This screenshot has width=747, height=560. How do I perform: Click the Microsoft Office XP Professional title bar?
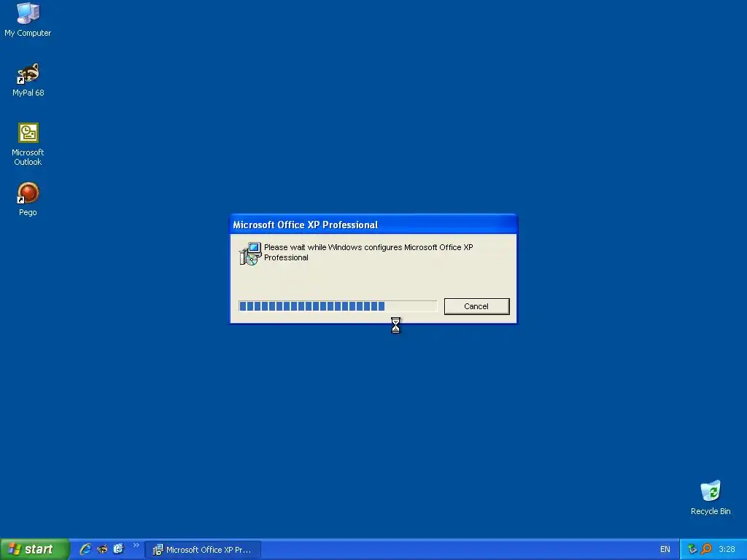point(373,225)
